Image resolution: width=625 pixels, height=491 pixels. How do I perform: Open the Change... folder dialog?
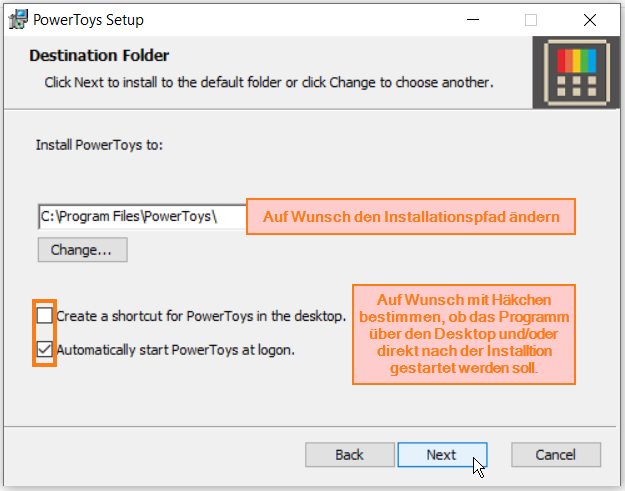point(83,250)
